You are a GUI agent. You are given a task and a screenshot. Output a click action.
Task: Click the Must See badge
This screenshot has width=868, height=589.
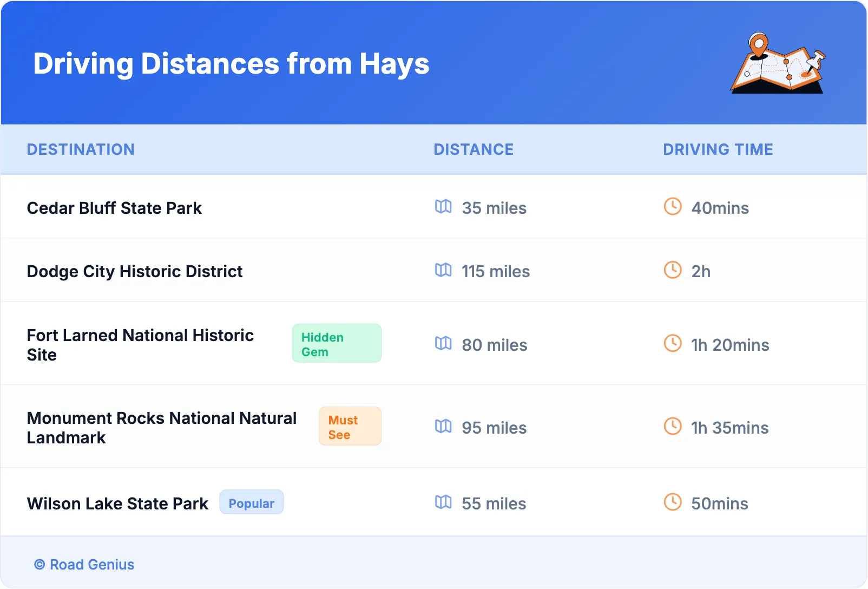(350, 426)
